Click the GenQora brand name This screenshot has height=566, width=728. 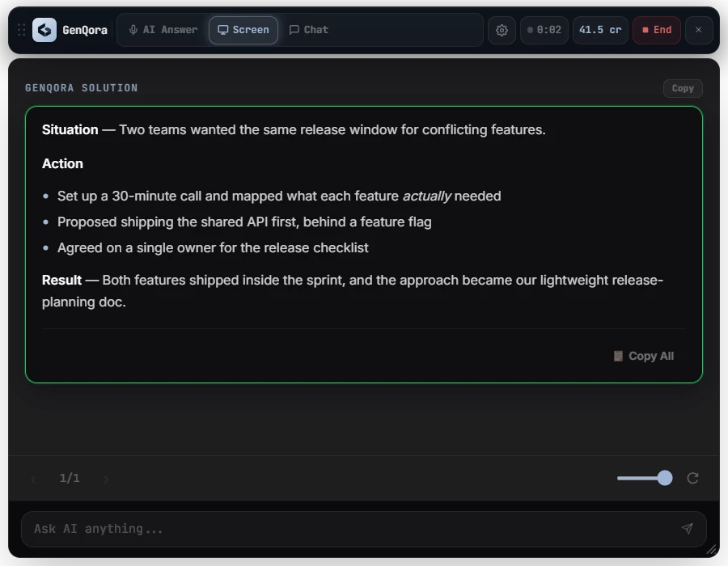click(x=85, y=30)
